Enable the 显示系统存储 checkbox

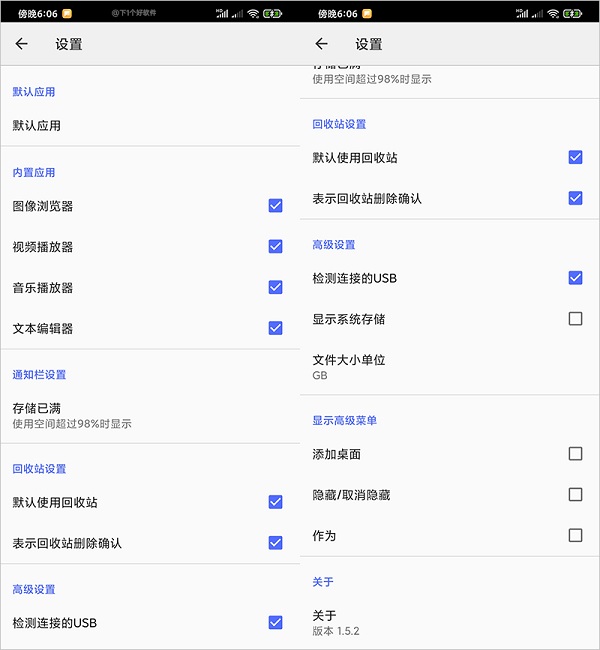(x=575, y=319)
